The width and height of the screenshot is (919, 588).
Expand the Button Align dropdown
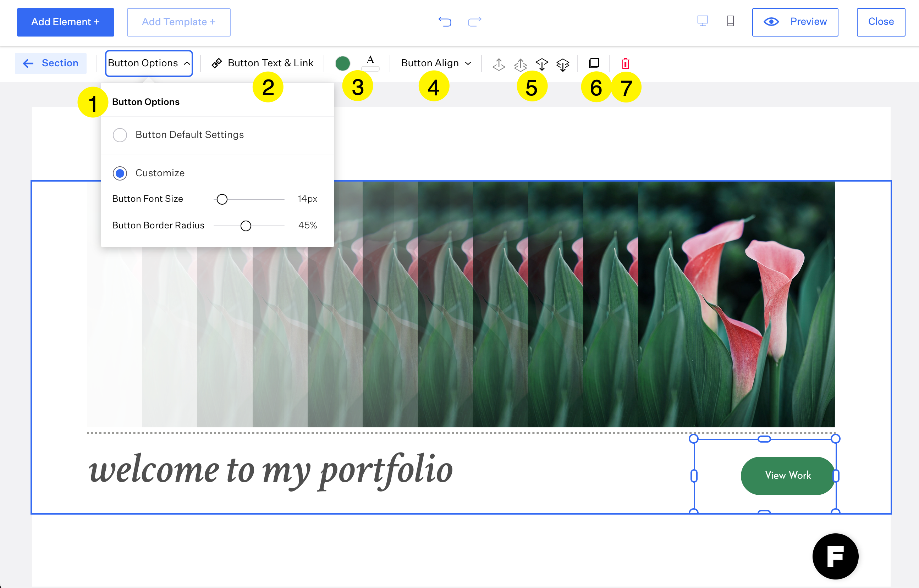tap(436, 63)
